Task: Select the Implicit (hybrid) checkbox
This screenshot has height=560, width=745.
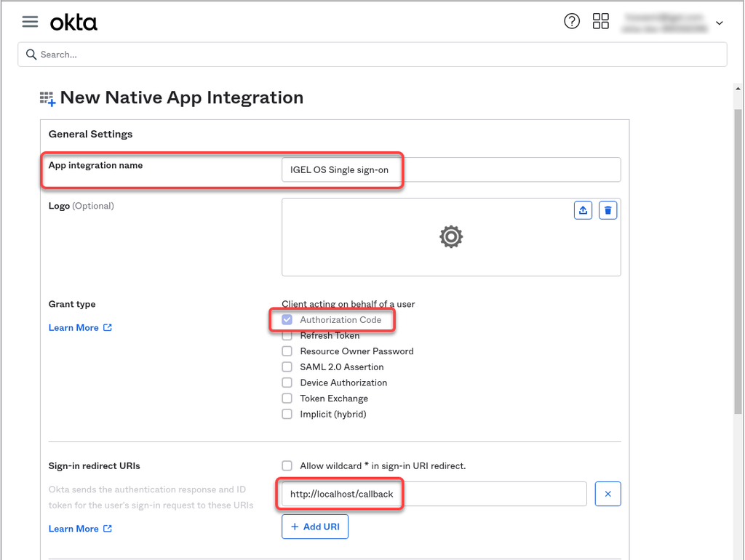Action: 287,415
